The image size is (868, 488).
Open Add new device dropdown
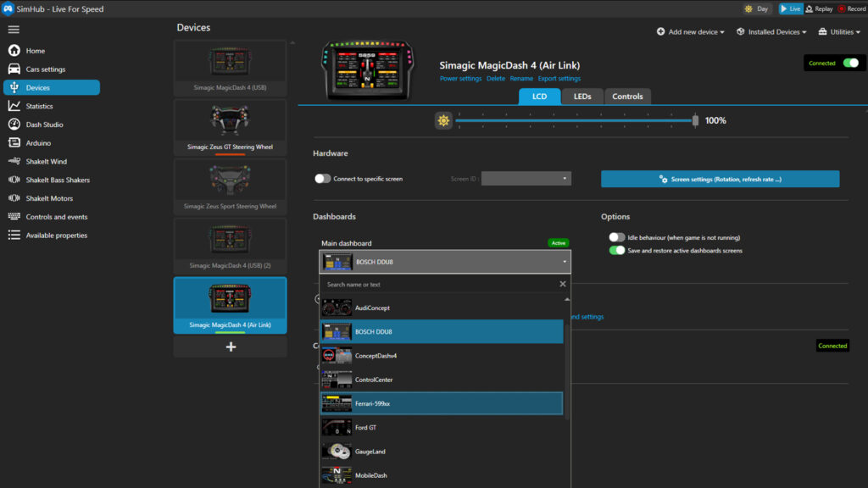pyautogui.click(x=690, y=32)
